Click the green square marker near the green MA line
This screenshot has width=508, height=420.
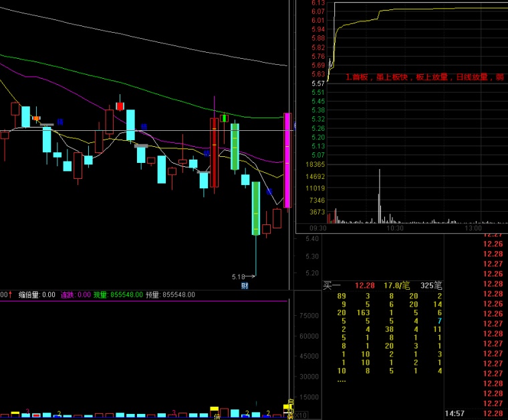[x=224, y=118]
